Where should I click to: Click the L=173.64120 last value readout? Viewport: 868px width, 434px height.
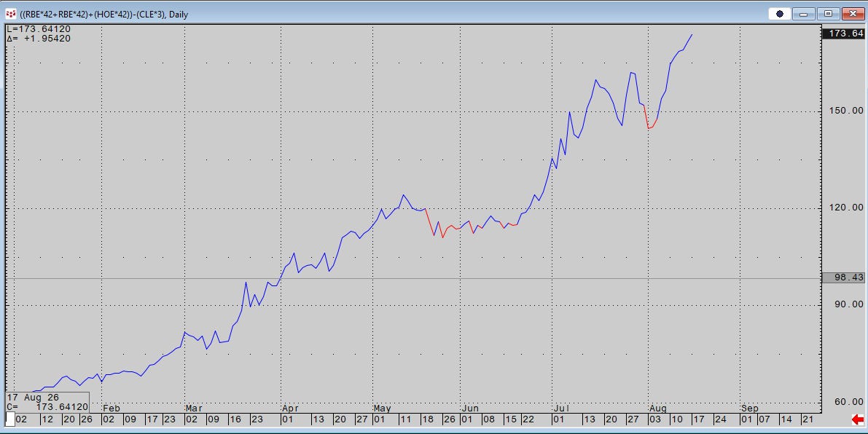click(39, 29)
